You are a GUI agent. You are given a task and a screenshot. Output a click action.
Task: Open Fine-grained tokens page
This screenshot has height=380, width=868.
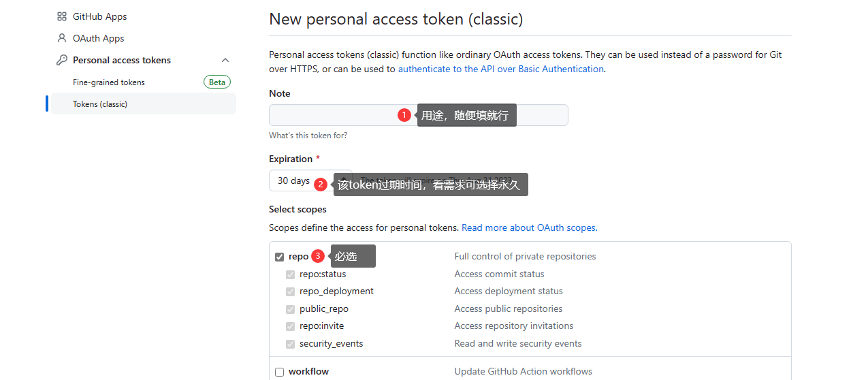click(x=109, y=82)
